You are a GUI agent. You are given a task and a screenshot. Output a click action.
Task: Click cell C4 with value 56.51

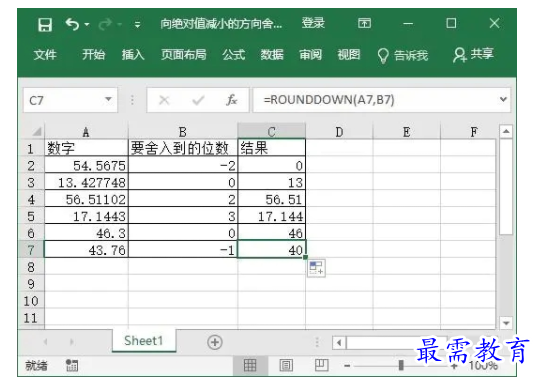tap(271, 199)
